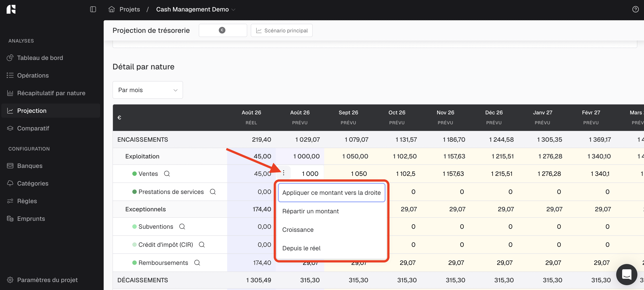Viewport: 644px width, 290px height.
Task: Click the DÉCAISSEMENTS row label
Action: tap(143, 280)
